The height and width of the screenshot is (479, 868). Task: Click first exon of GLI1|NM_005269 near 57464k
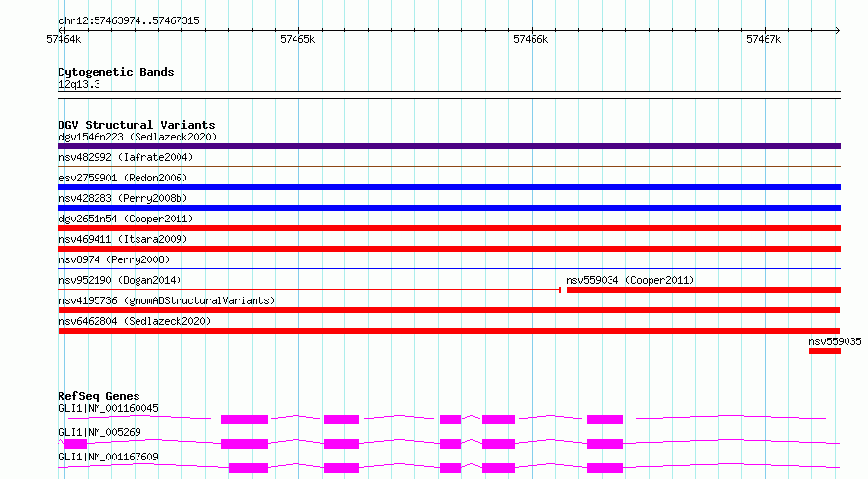point(75,444)
